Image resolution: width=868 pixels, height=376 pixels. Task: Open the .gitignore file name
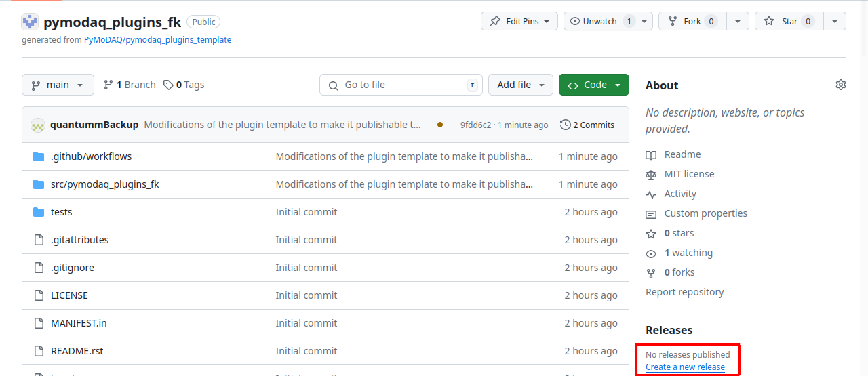pyautogui.click(x=73, y=268)
